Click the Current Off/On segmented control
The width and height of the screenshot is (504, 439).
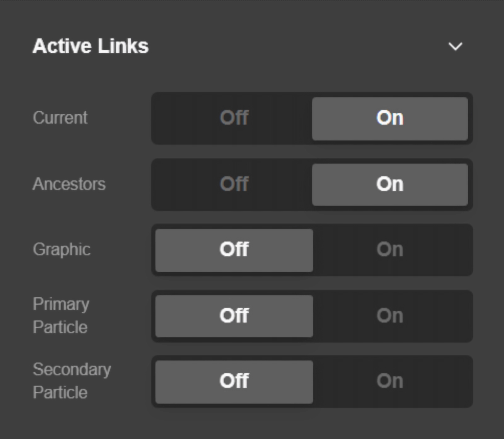[312, 118]
